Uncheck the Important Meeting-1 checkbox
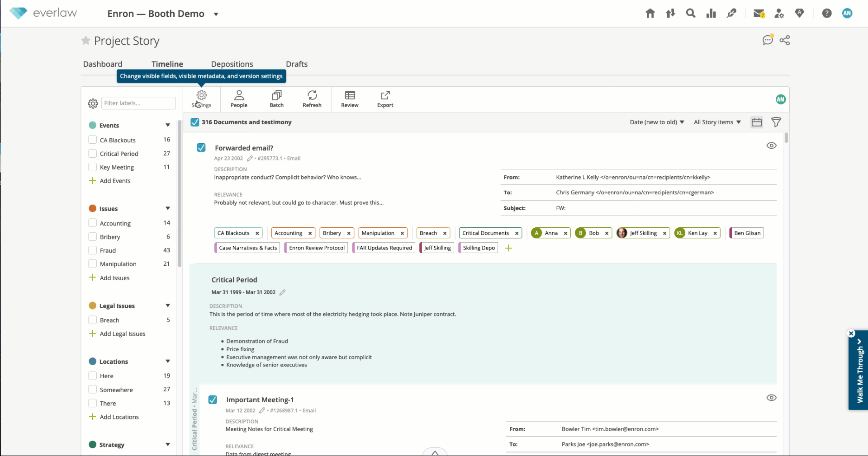The width and height of the screenshot is (868, 456). click(213, 400)
